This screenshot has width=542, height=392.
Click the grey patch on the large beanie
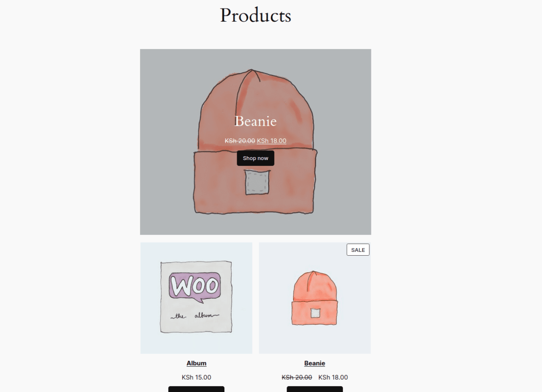(257, 182)
